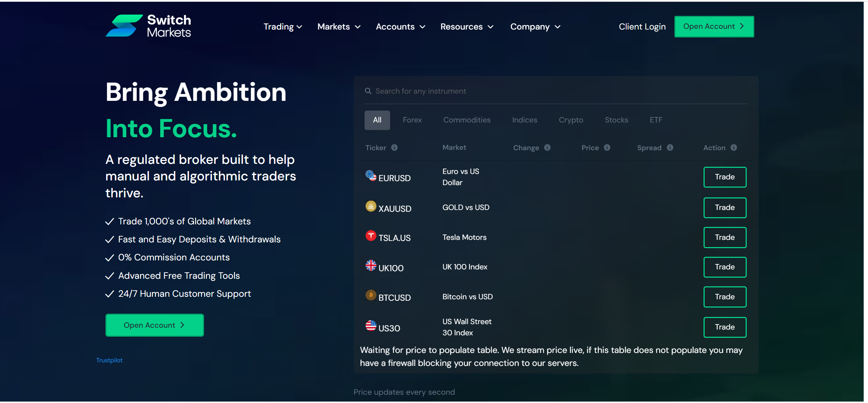The image size is (868, 403).
Task: Click the Switch Markets logo
Action: click(148, 26)
